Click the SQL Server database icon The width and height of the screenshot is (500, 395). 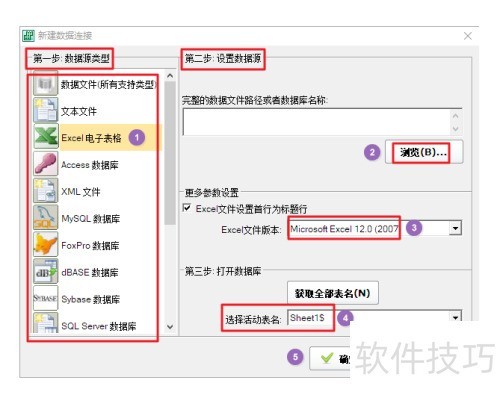pyautogui.click(x=46, y=323)
